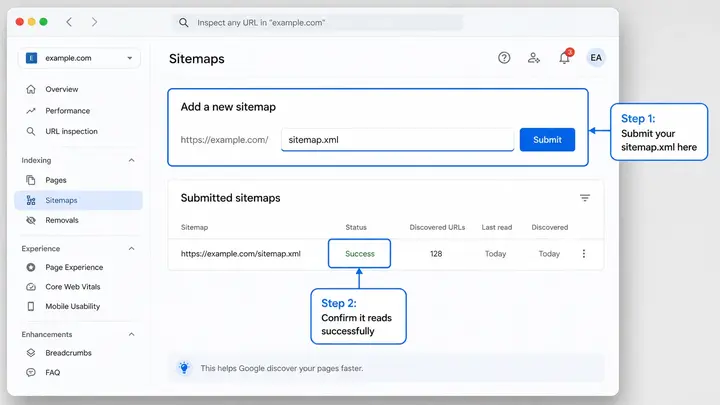Screen dimensions: 720x405
Task: Click the Removals crossed-eye icon
Action: [x=31, y=220]
